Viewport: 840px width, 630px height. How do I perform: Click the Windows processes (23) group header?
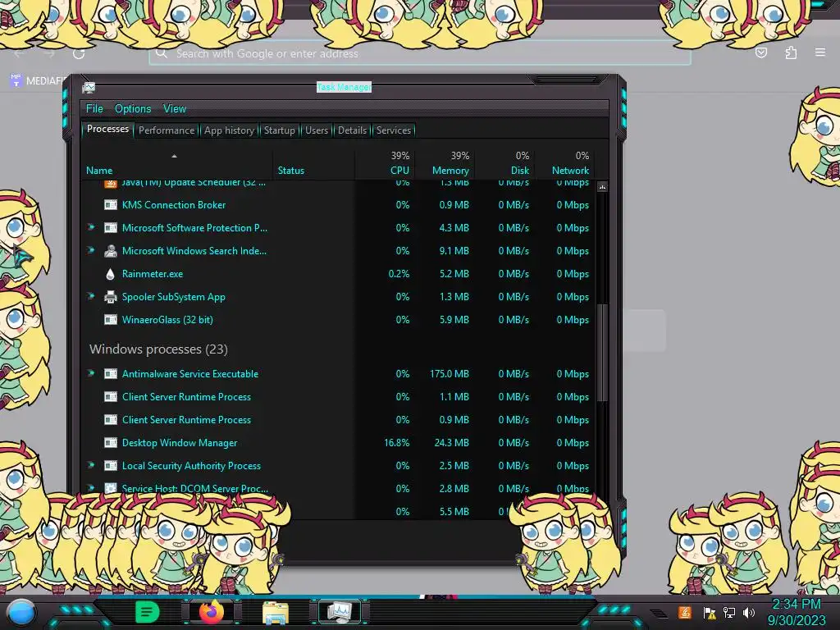[158, 349]
